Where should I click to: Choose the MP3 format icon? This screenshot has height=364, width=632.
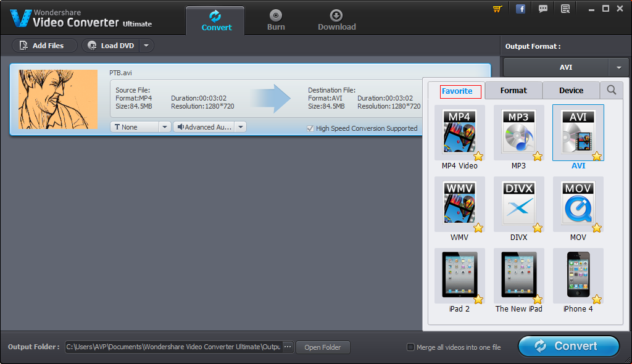[x=518, y=133]
